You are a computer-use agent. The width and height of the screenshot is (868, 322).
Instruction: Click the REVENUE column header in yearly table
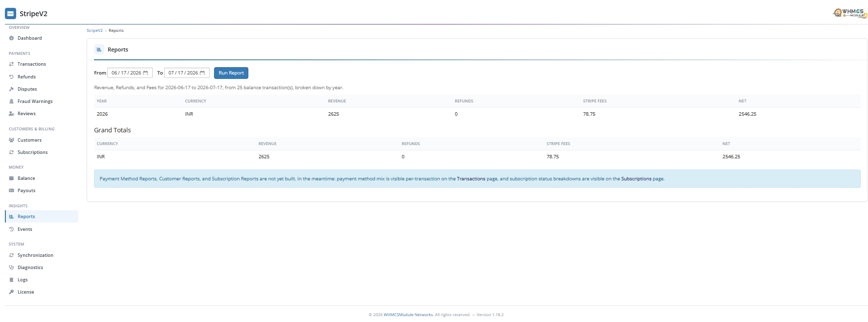coord(337,101)
